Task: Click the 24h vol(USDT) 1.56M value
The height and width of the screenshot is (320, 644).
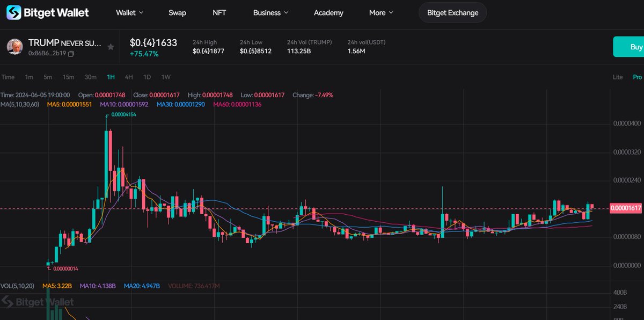Action: (356, 52)
